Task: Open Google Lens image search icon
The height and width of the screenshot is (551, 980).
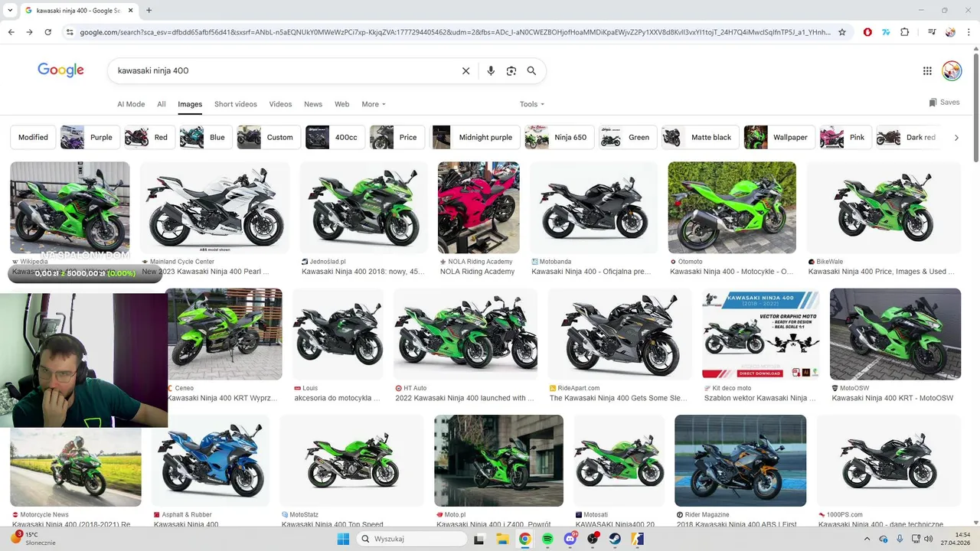Action: [511, 70]
